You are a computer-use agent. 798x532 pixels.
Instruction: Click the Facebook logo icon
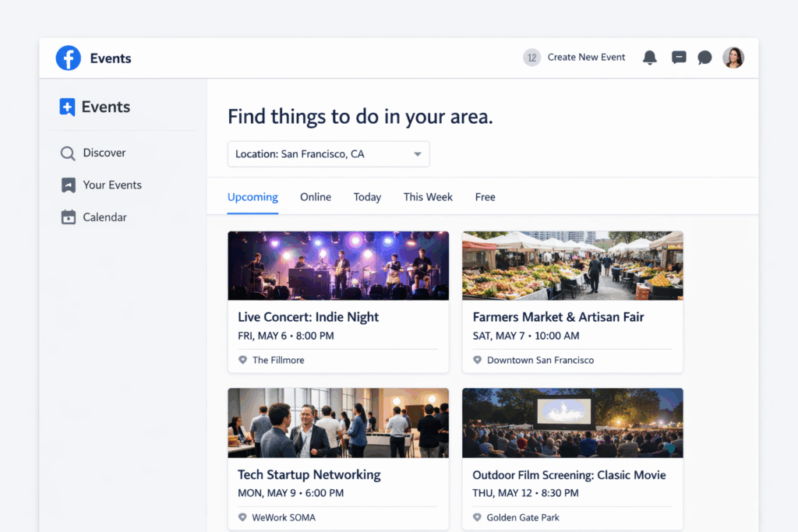tap(68, 58)
